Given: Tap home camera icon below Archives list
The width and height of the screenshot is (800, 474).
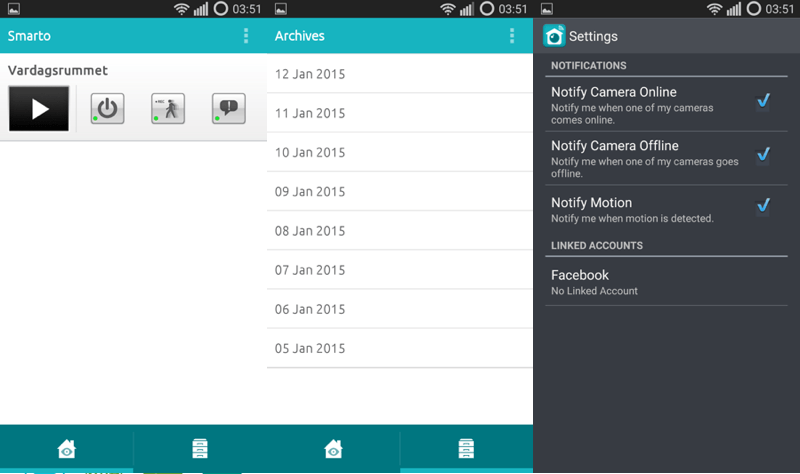Looking at the screenshot, I should pos(333,448).
